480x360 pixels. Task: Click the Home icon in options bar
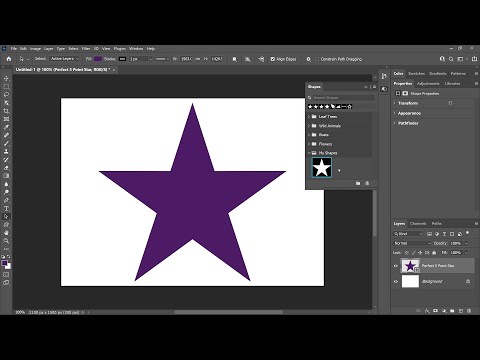[x=9, y=59]
